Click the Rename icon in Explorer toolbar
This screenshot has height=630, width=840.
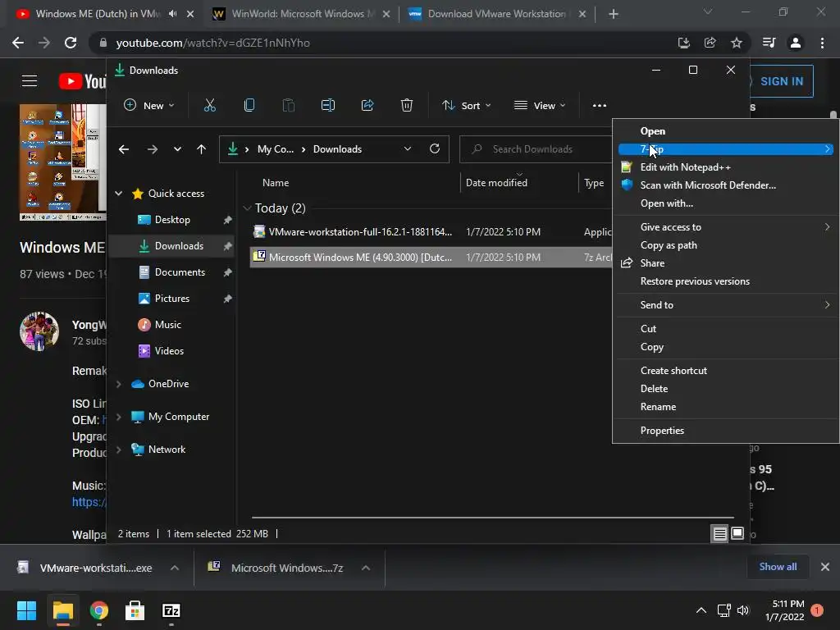pos(328,106)
